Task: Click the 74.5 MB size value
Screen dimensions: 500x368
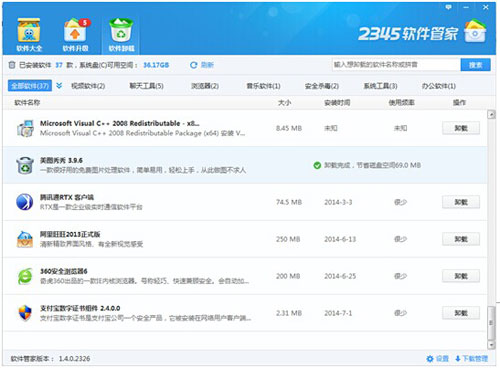Action: pyautogui.click(x=289, y=202)
